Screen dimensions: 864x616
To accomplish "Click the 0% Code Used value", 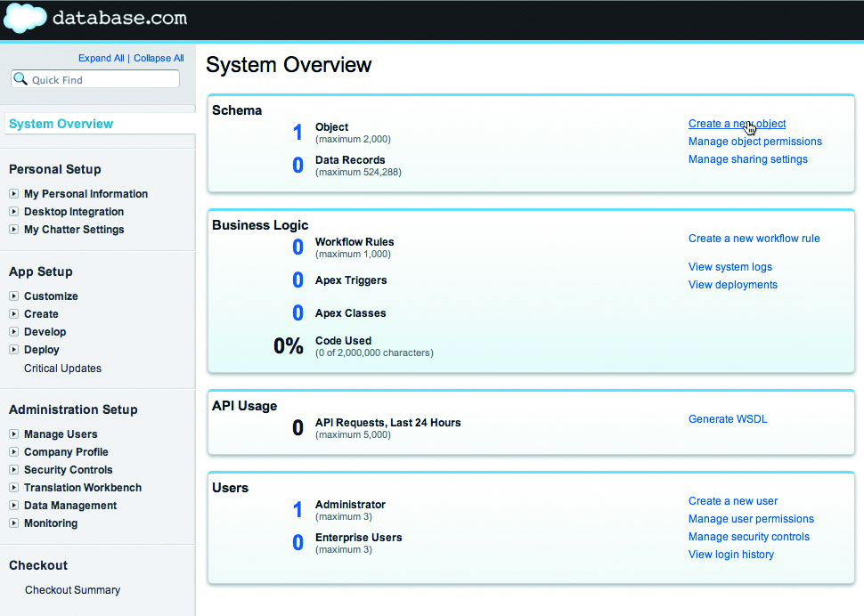I will click(289, 346).
